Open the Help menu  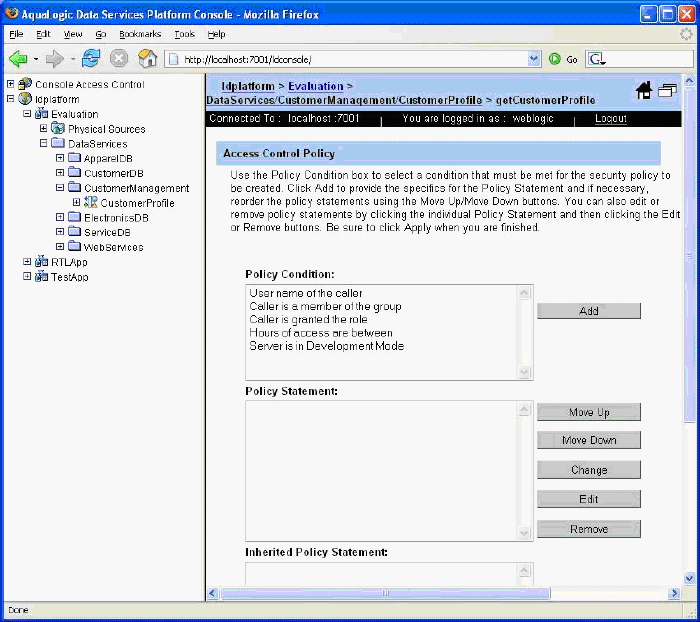(216, 34)
